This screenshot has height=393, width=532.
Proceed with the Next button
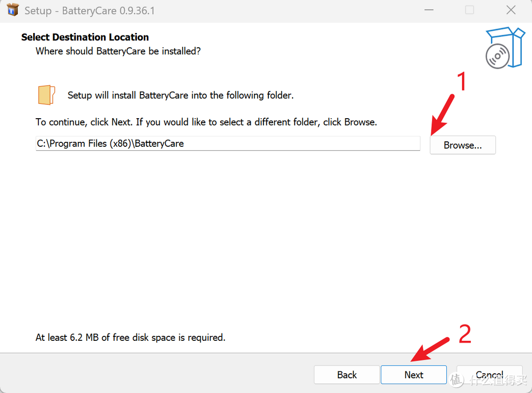[x=414, y=375]
